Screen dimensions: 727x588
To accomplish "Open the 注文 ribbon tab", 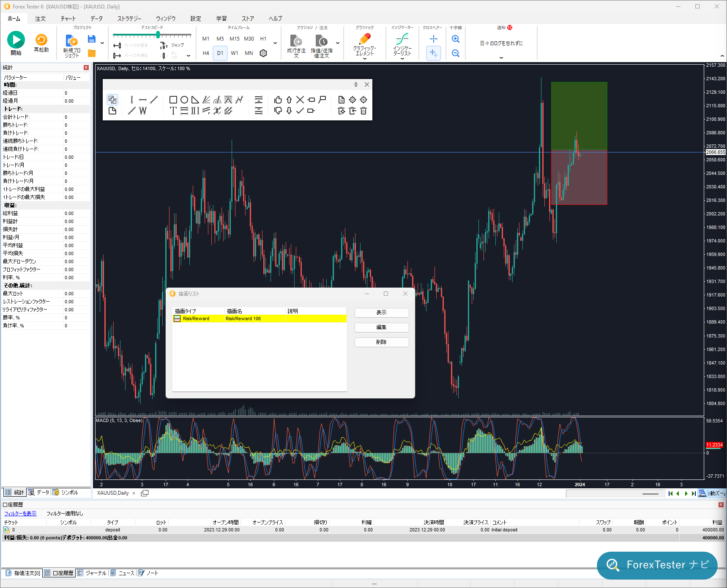I will pos(41,19).
